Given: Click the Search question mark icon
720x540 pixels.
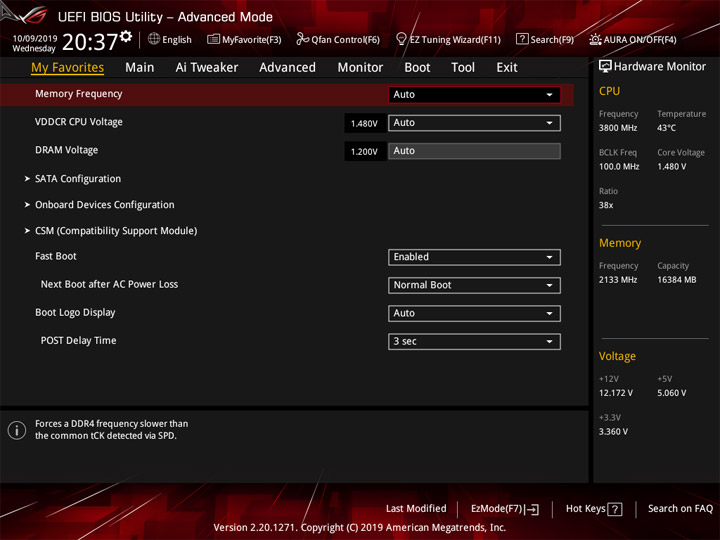Looking at the screenshot, I should pos(522,39).
